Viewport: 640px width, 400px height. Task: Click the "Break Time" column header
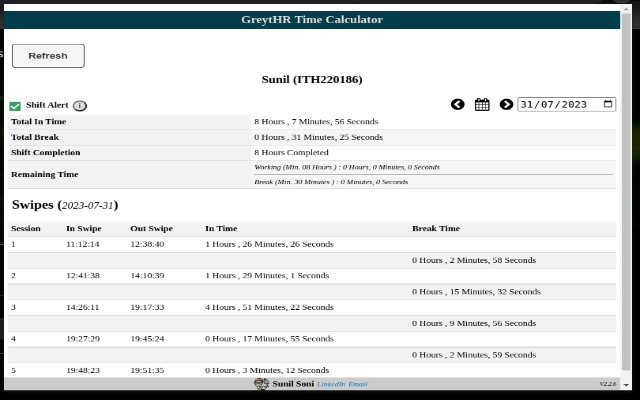[x=436, y=229]
